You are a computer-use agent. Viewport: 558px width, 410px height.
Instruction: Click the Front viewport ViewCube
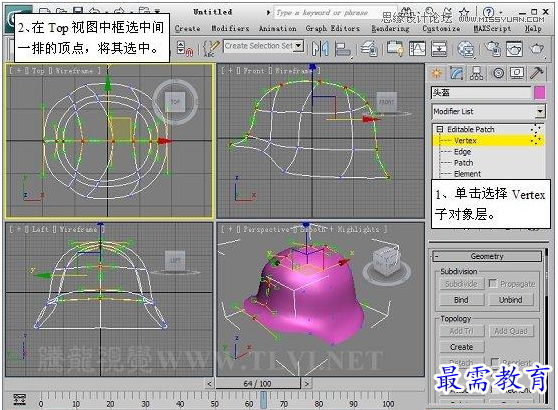point(386,102)
